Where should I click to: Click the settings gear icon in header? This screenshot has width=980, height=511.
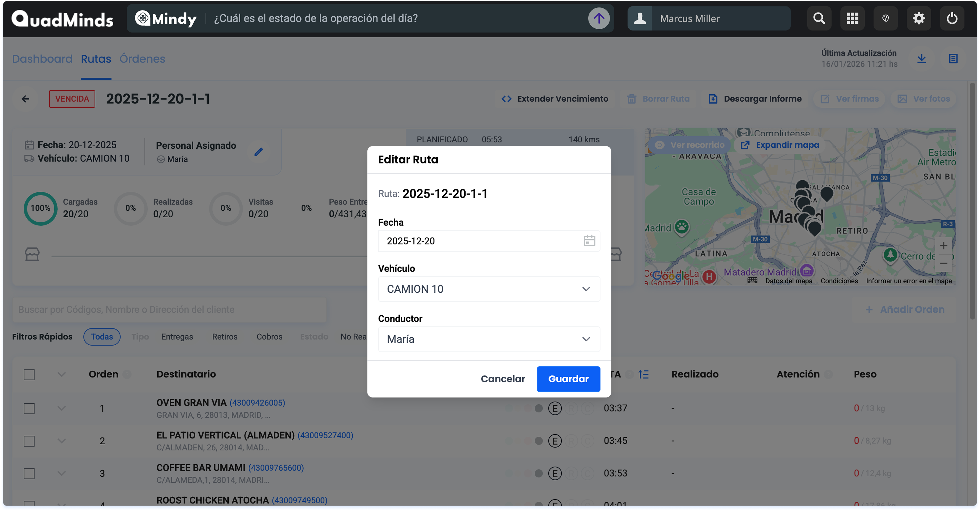coord(918,18)
